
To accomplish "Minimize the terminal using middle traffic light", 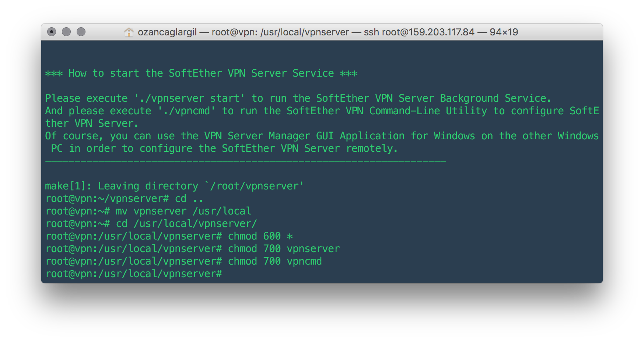I will point(66,32).
